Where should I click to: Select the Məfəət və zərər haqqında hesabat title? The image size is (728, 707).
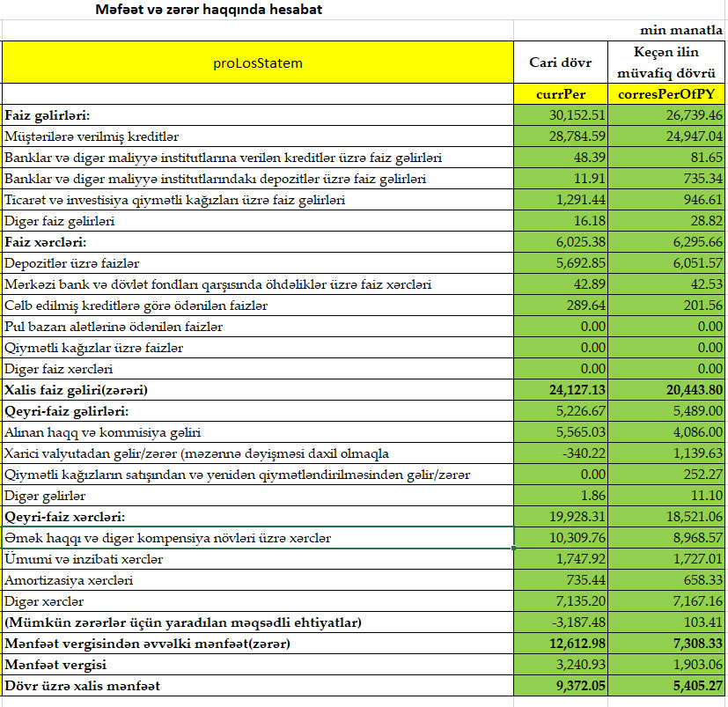pyautogui.click(x=208, y=11)
